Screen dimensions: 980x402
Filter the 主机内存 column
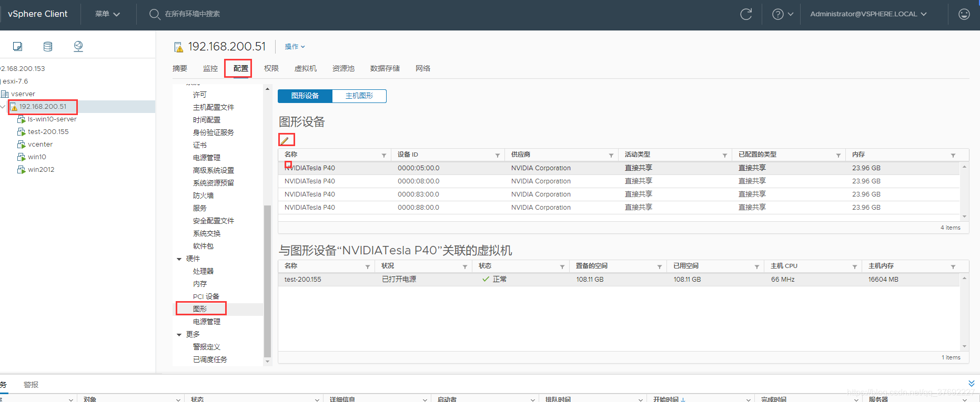tap(953, 267)
